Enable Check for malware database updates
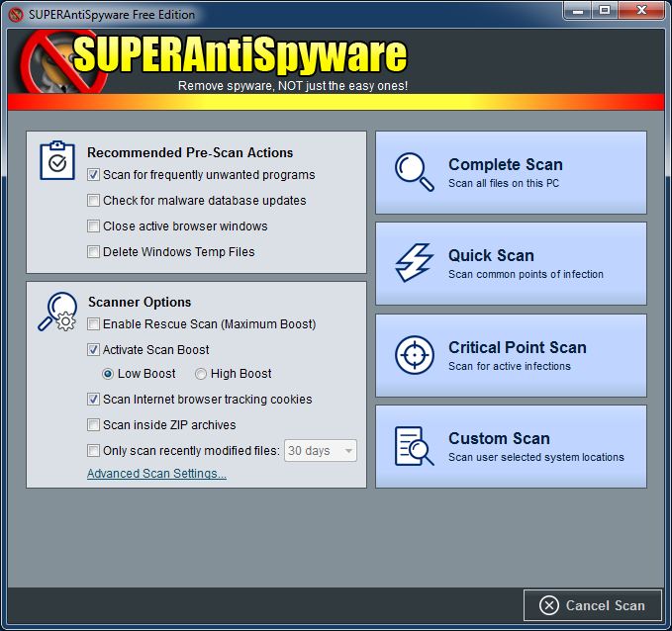The image size is (672, 631). coord(93,201)
